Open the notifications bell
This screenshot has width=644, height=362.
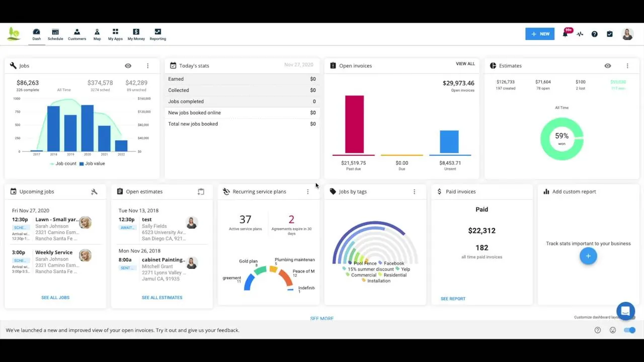click(566, 34)
